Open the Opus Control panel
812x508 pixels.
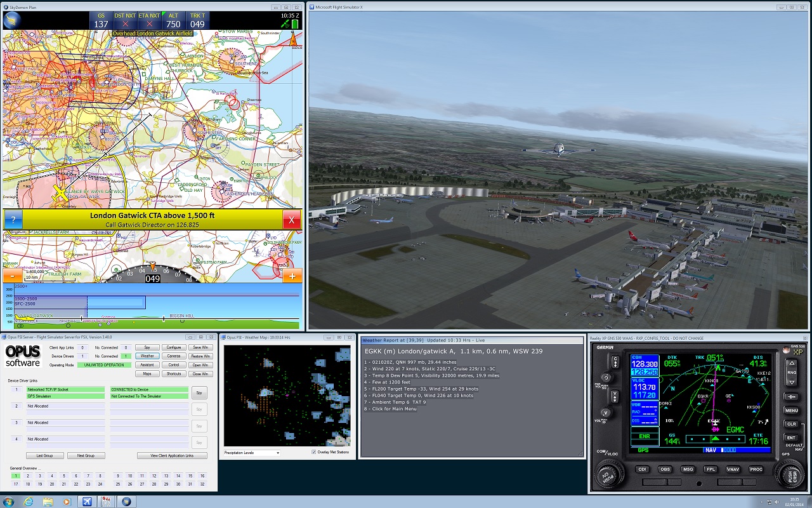[174, 365]
